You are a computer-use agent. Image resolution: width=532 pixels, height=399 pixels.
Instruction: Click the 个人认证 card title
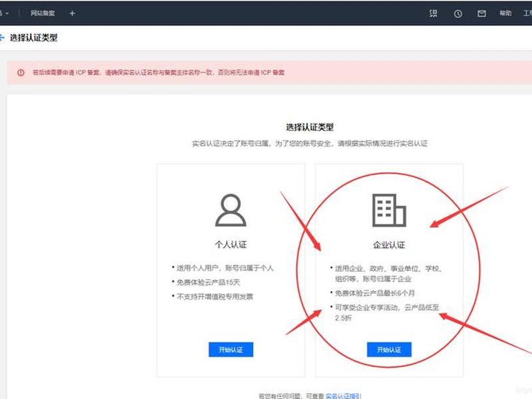pyautogui.click(x=231, y=244)
